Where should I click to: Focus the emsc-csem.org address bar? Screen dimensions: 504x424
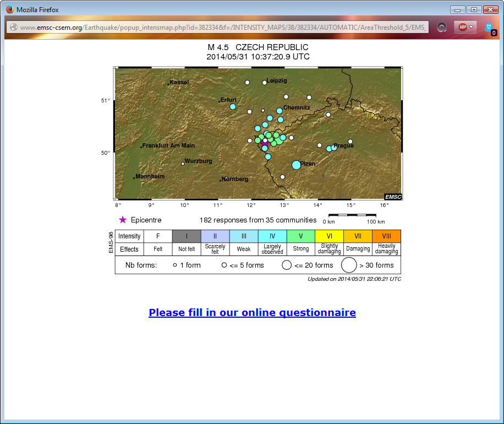click(x=220, y=27)
